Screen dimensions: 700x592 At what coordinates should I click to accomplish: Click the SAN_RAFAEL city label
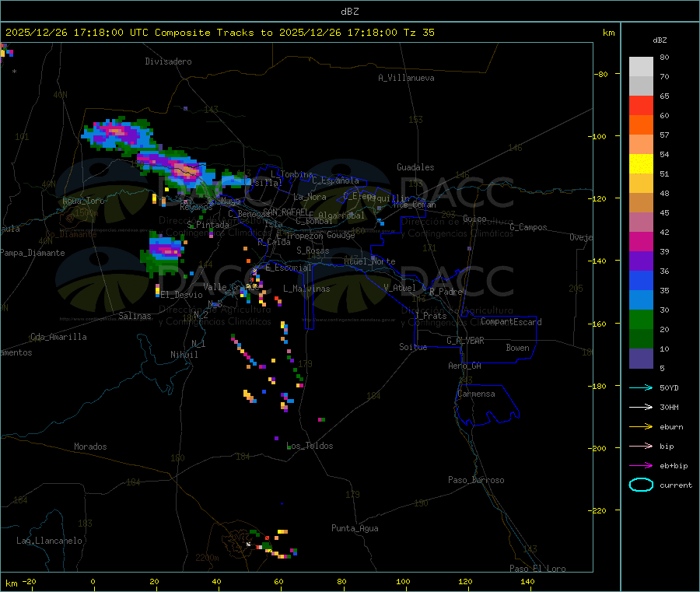pos(285,212)
